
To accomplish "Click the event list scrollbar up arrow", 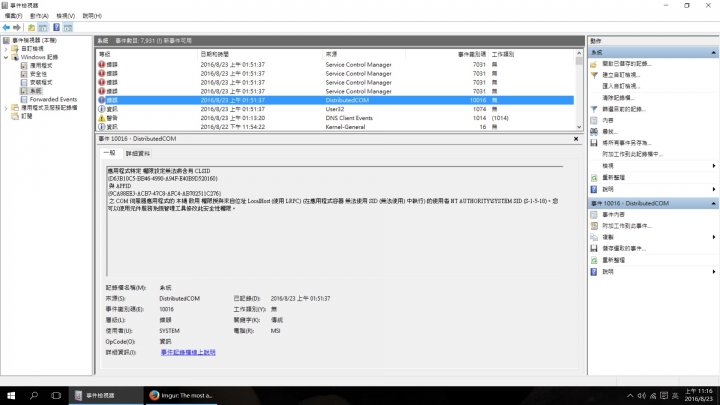I will click(x=579, y=53).
